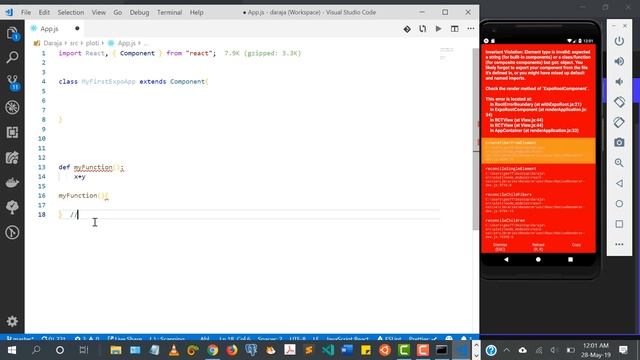Open VLC from the taskbar
640x360 pixels.
(174, 350)
